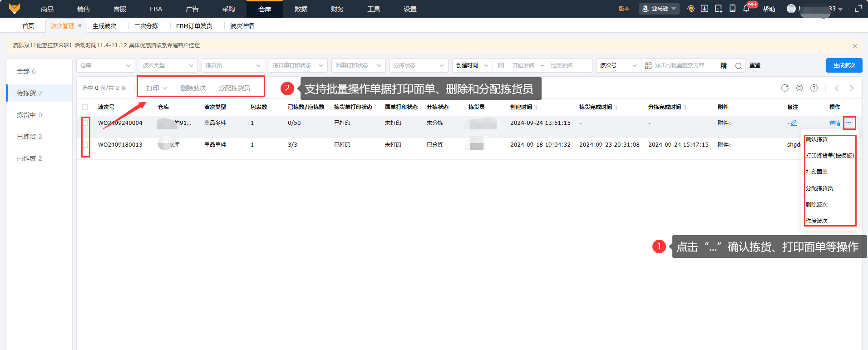This screenshot has height=350, width=868.
Task: Open the 分拣状态 filter dropdown
Action: point(418,65)
